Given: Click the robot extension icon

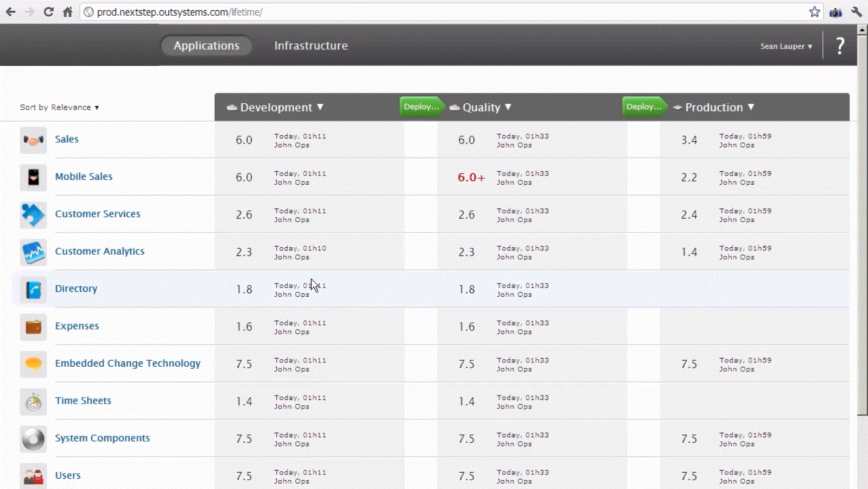Looking at the screenshot, I should (835, 12).
